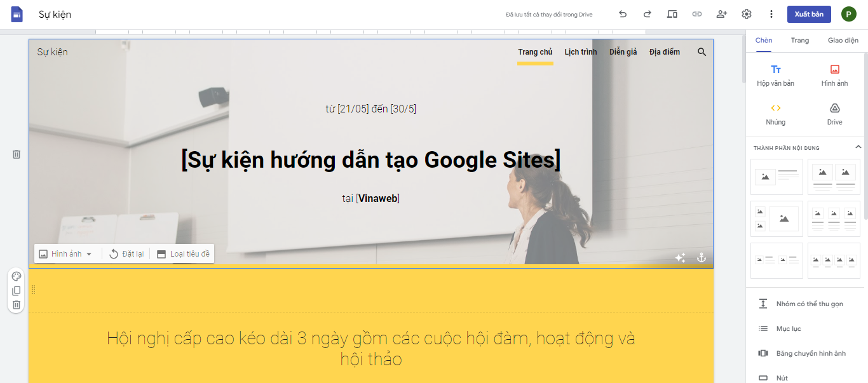Switch to the Trang tab

point(800,41)
